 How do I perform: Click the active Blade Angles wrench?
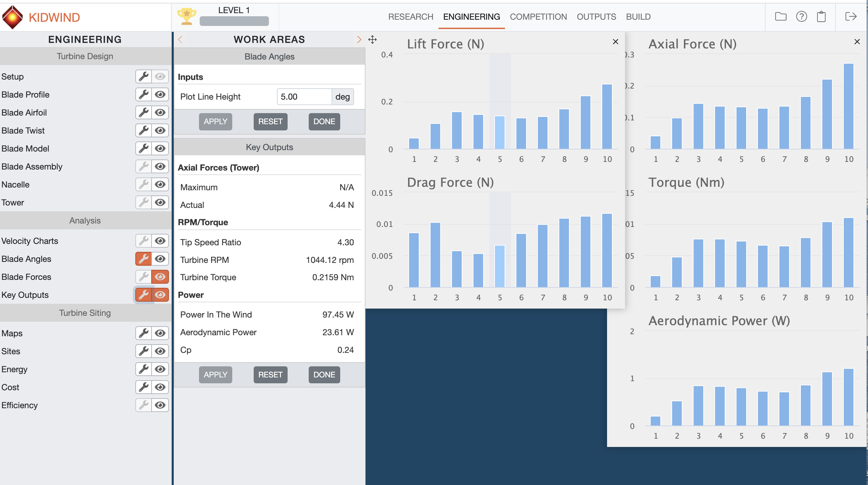coord(144,259)
